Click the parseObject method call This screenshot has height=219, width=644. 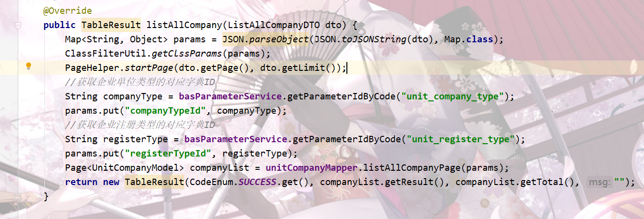(x=279, y=39)
